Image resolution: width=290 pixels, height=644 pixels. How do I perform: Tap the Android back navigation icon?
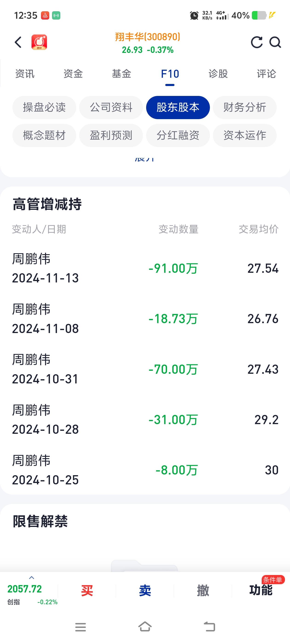[x=209, y=627]
